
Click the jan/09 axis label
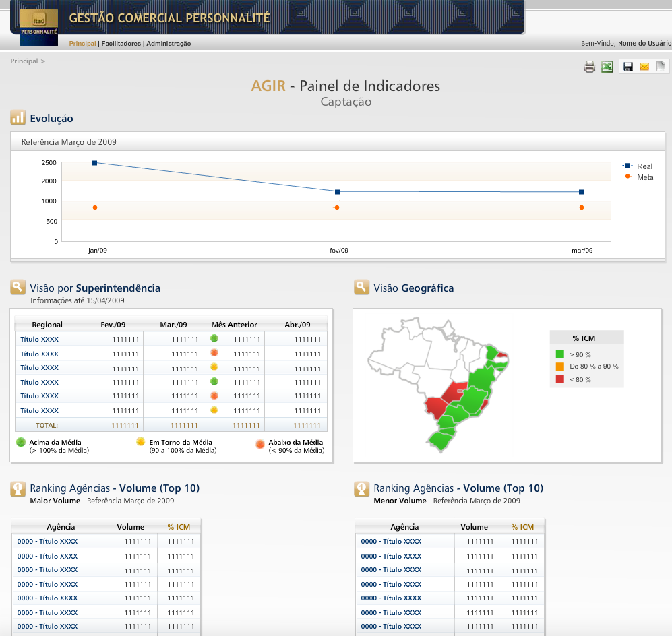[98, 250]
